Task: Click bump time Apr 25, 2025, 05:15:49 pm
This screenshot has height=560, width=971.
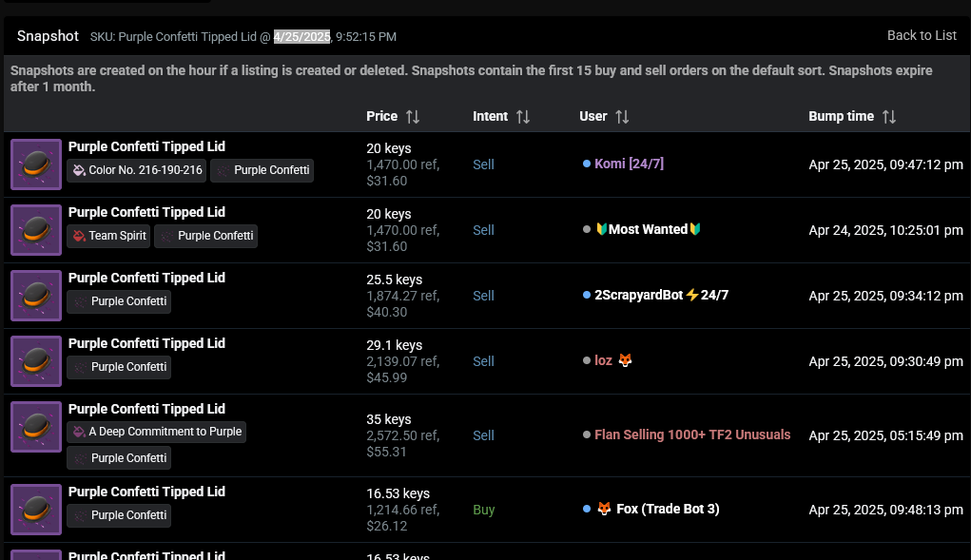Action: point(885,435)
